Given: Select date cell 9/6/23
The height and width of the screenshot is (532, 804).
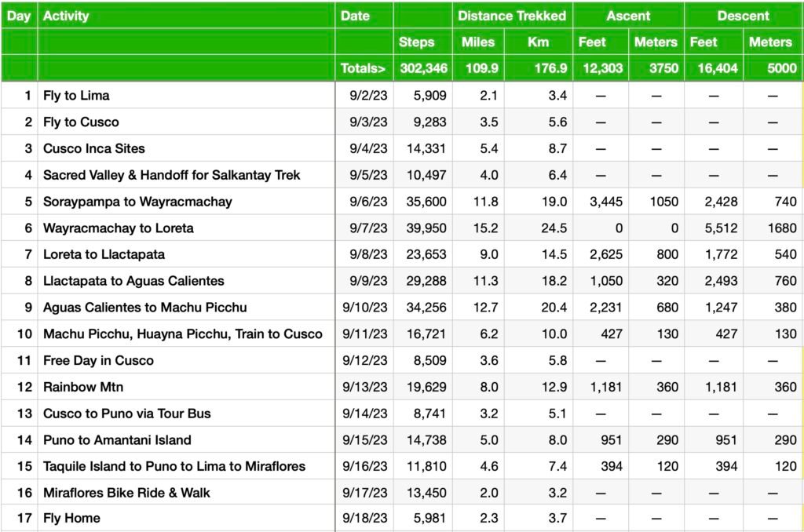Looking at the screenshot, I should [364, 202].
